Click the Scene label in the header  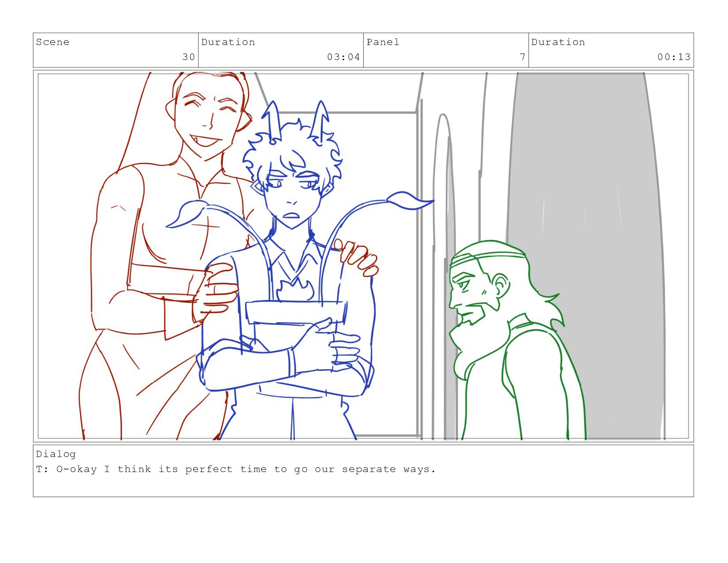pyautogui.click(x=53, y=42)
